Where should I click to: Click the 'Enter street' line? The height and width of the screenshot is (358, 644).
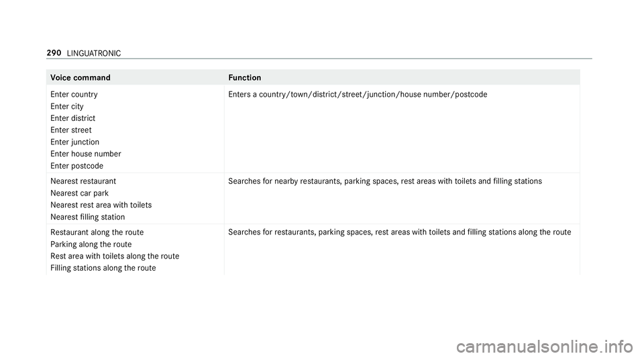click(71, 130)
